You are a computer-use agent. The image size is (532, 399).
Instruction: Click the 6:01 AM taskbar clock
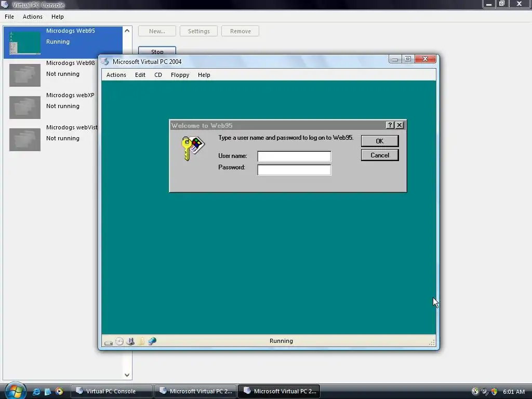tap(514, 392)
